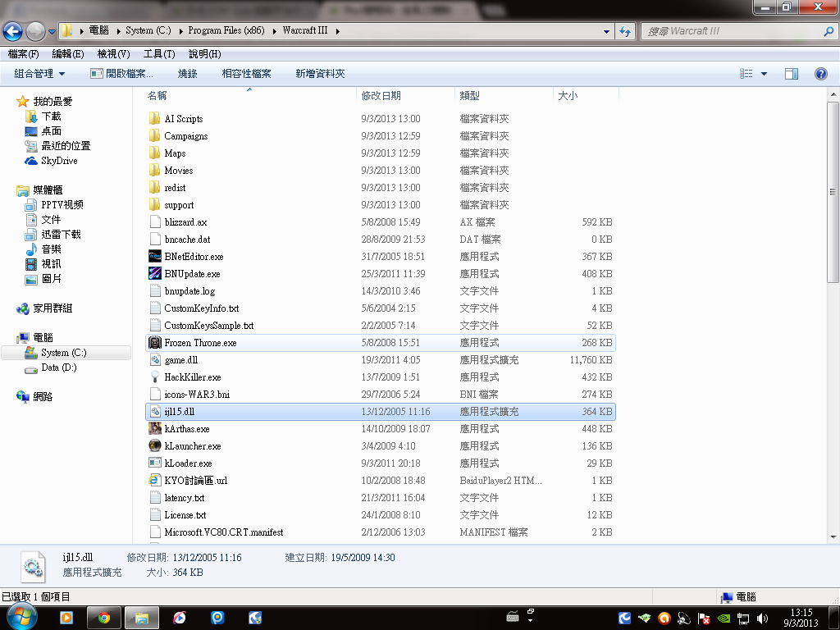Screen dimensions: 840x630
Task: Select the Frozen Throne.exe icon
Action: click(155, 342)
